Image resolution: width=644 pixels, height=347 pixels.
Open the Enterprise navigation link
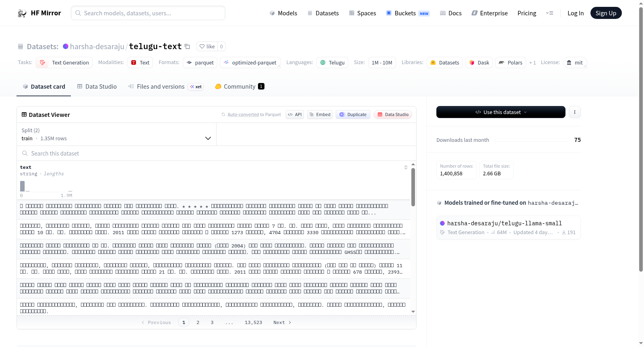(489, 13)
